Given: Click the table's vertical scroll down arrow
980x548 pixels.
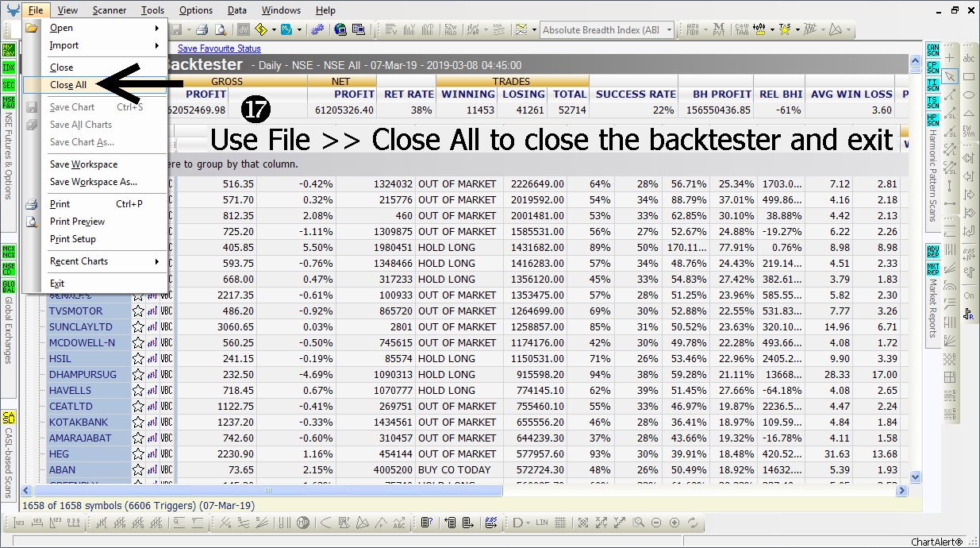Looking at the screenshot, I should (915, 477).
